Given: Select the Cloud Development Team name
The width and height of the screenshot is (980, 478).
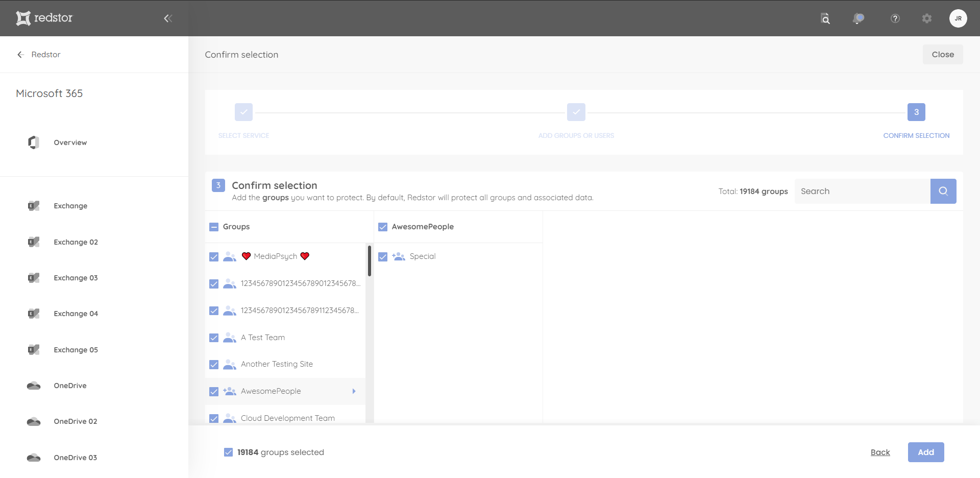Looking at the screenshot, I should tap(288, 418).
